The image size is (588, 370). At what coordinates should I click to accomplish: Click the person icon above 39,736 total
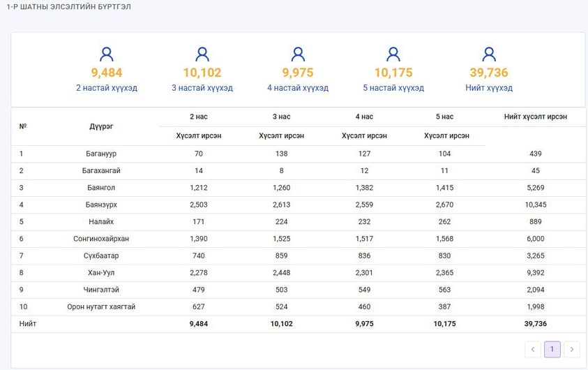tap(489, 54)
